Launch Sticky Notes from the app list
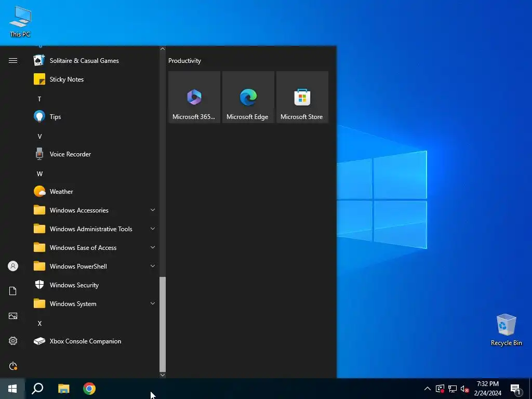The height and width of the screenshot is (399, 532). click(95, 79)
